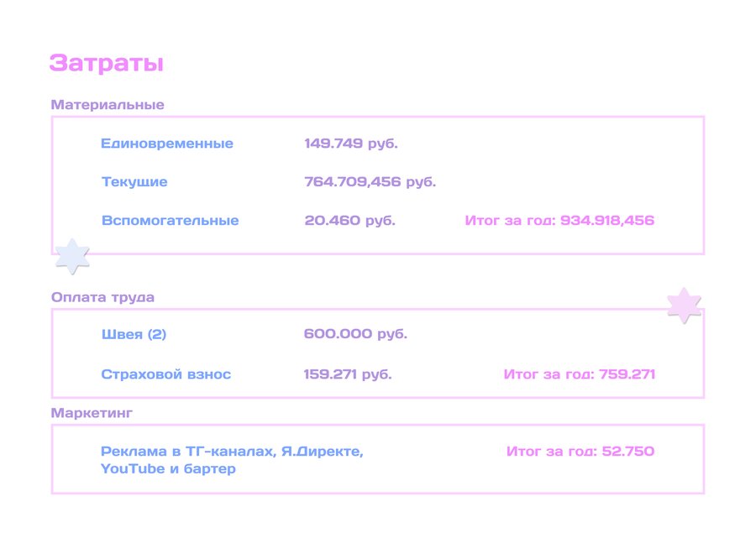
Task: Click the "Вспомогательные" row label
Action: coord(170,221)
